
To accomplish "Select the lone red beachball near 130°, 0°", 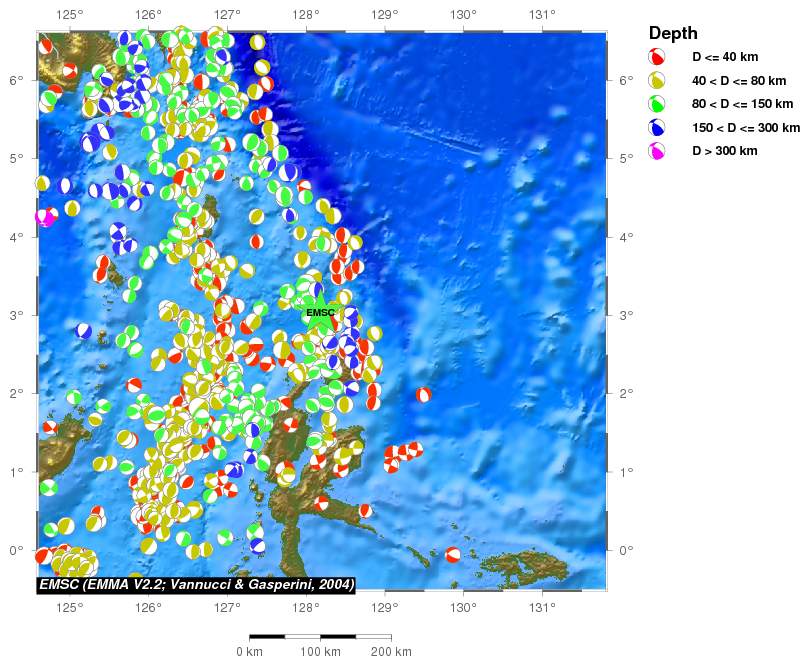I will (x=453, y=554).
